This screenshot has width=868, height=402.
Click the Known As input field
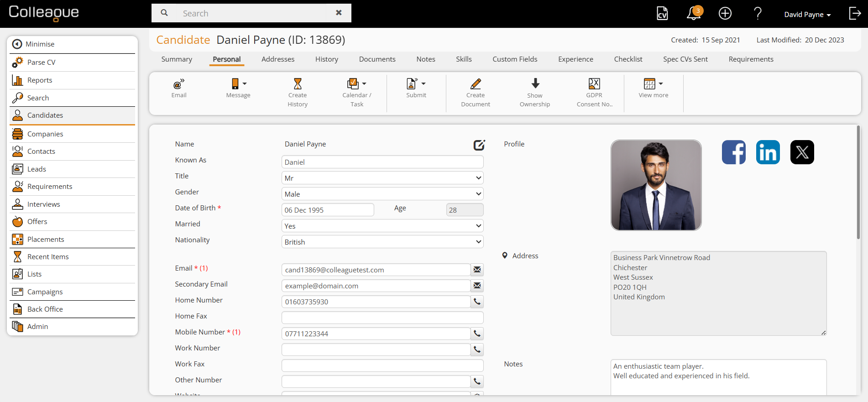382,162
